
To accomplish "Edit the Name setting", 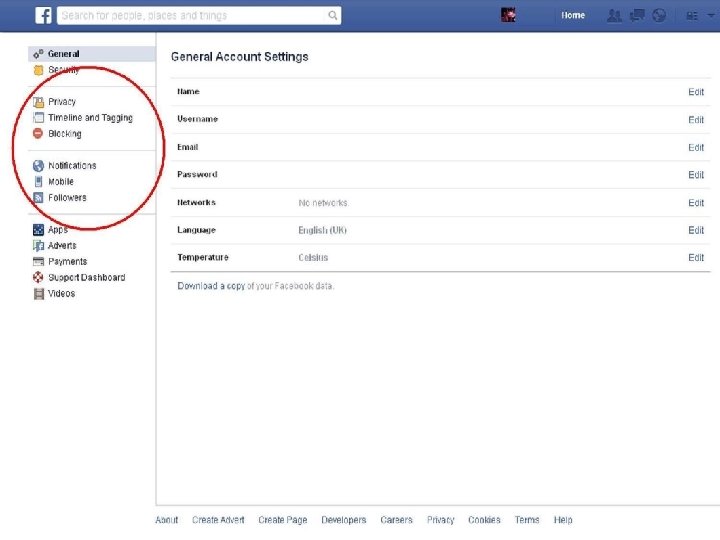I will coord(696,92).
